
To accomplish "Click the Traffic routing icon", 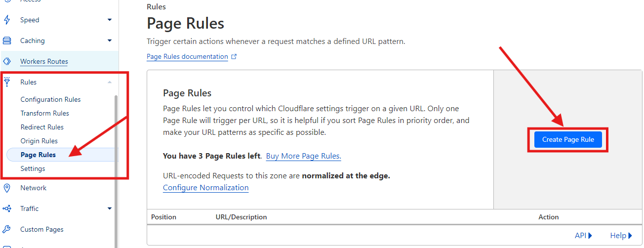I will click(x=7, y=208).
